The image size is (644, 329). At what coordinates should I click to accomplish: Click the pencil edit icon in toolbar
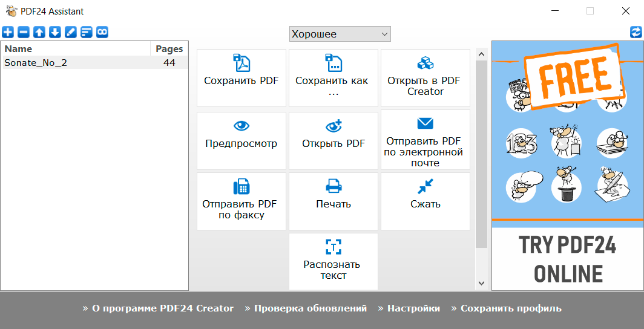[x=71, y=32]
